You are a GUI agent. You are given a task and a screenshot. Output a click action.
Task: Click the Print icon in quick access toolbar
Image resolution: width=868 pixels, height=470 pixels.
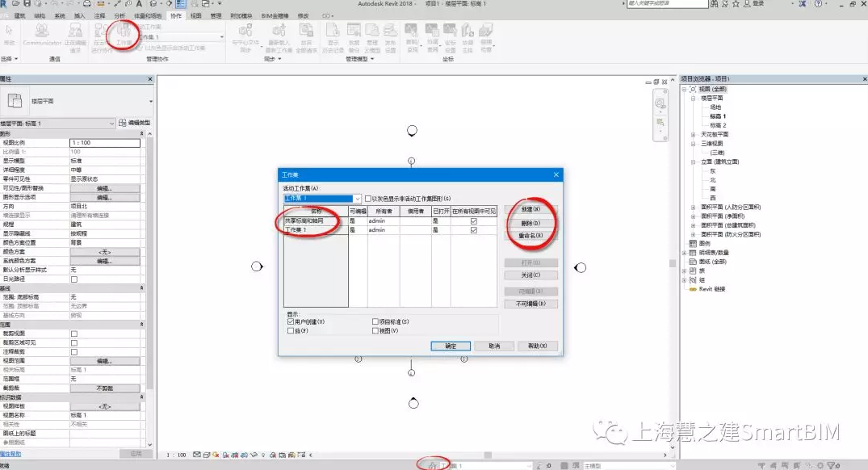[87, 3]
